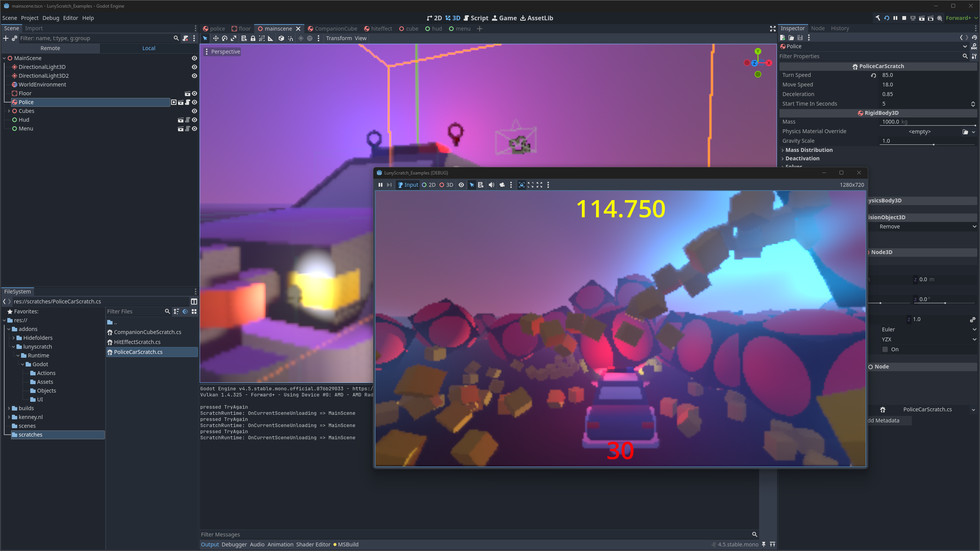Toggle sunlight preview with the sun icon

tap(301, 38)
